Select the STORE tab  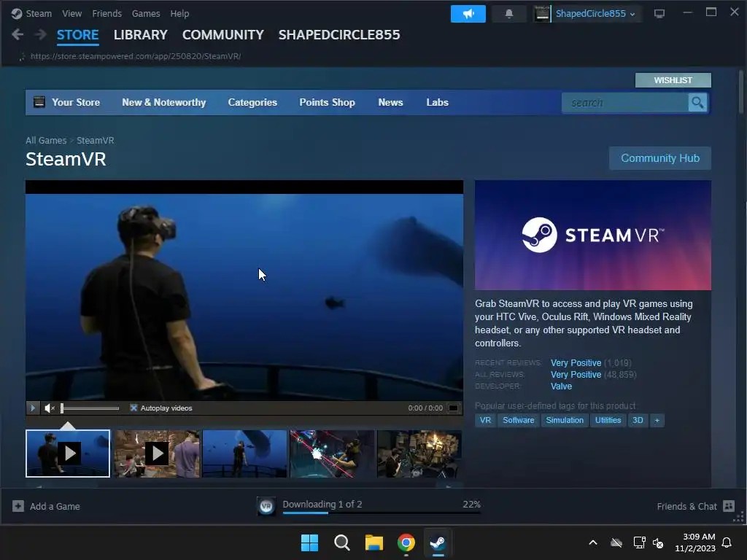click(x=77, y=35)
